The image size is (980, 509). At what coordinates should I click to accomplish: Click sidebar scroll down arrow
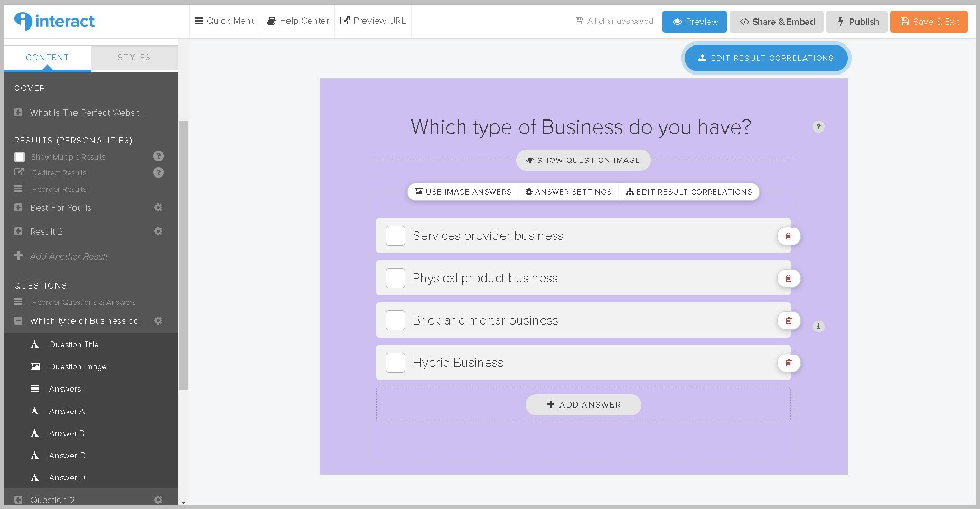[183, 503]
